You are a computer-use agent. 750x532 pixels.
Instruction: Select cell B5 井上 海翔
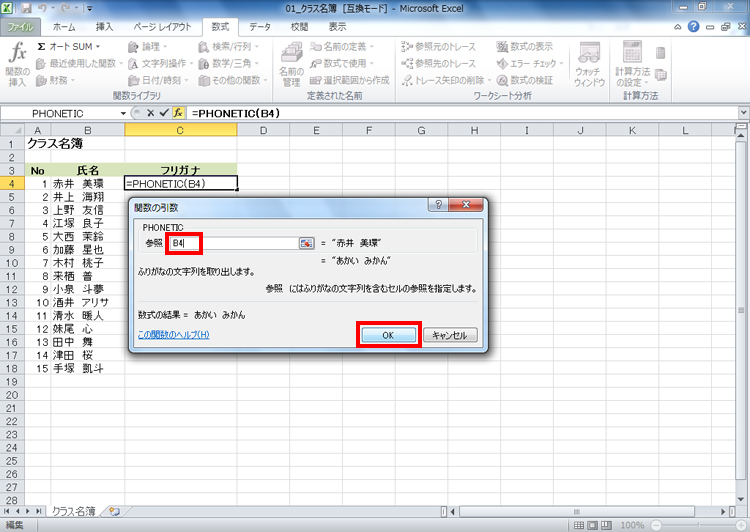point(88,197)
